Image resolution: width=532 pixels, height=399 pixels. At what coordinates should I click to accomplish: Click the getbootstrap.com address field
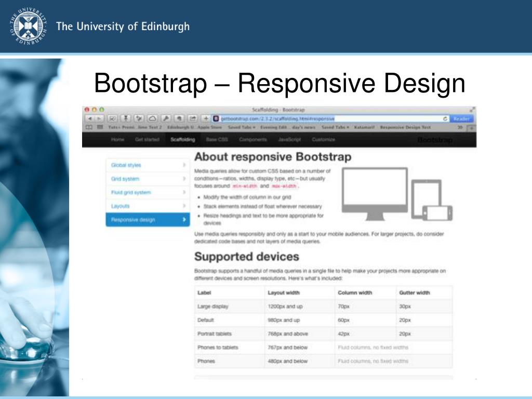[331, 119]
